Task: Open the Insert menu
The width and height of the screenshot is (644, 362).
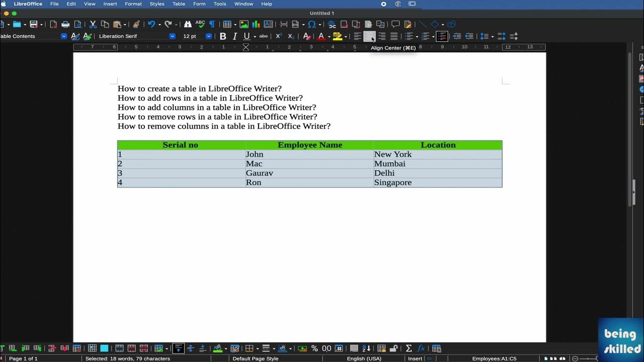Action: (110, 4)
